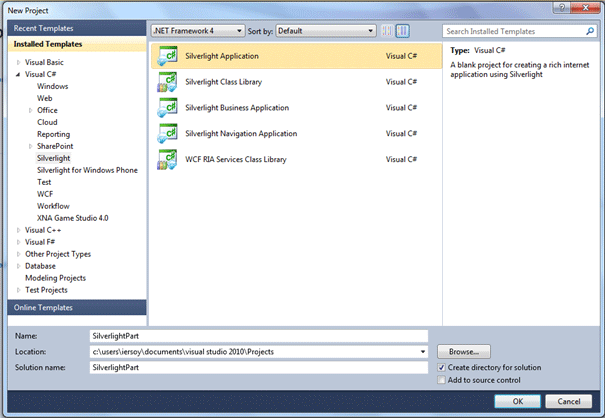Screen dimensions: 605x418
Task: Click the Silverlight Class Library icon
Action: (167, 82)
